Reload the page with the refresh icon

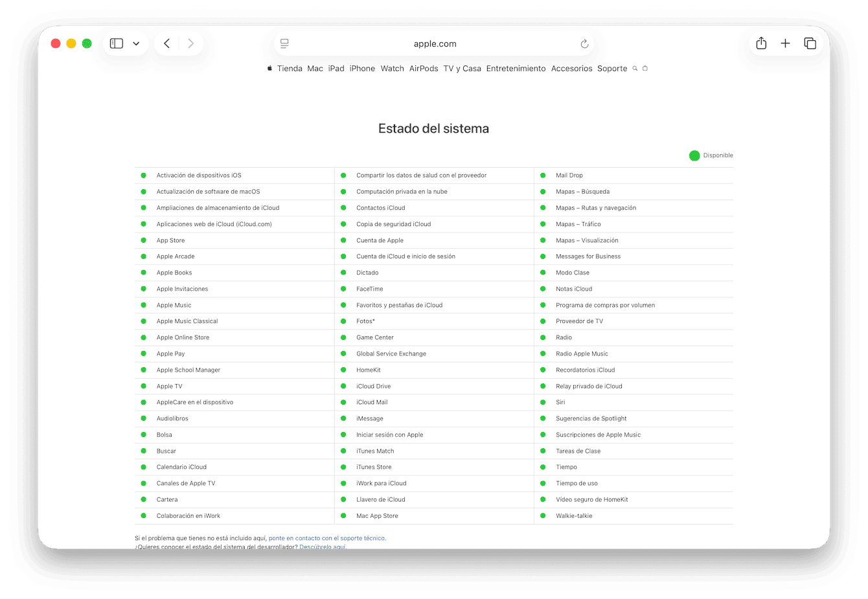tap(584, 44)
